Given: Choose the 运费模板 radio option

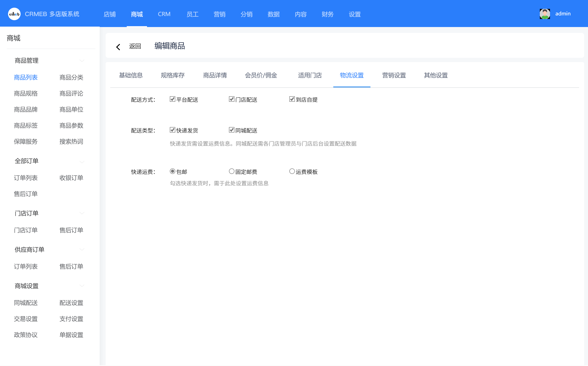Looking at the screenshot, I should [292, 171].
